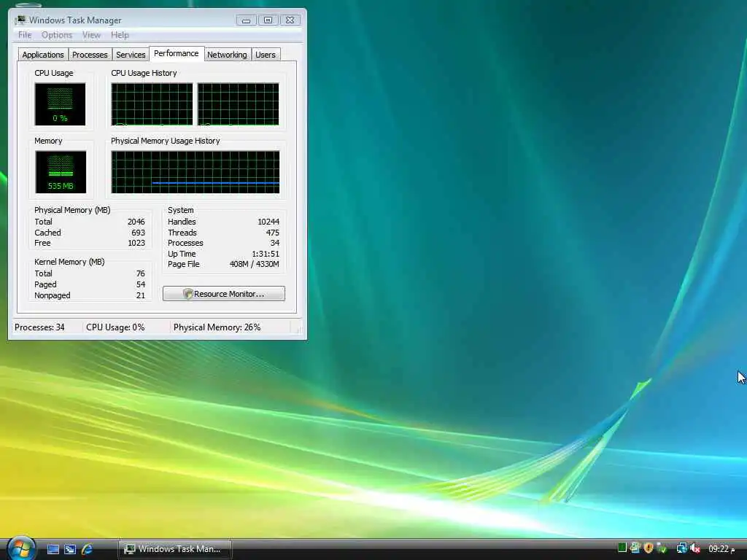The image size is (747, 560).
Task: Click the Page File value 408M / 4330M
Action: 255,264
